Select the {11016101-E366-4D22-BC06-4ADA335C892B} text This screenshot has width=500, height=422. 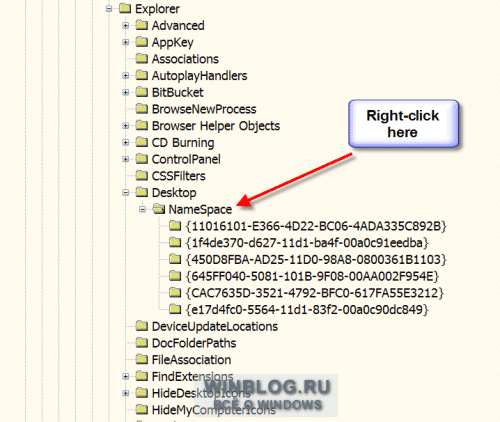[316, 226]
